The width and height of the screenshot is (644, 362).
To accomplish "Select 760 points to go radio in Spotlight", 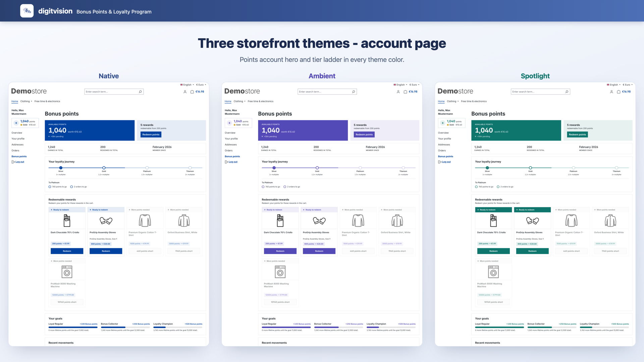I will tap(476, 187).
